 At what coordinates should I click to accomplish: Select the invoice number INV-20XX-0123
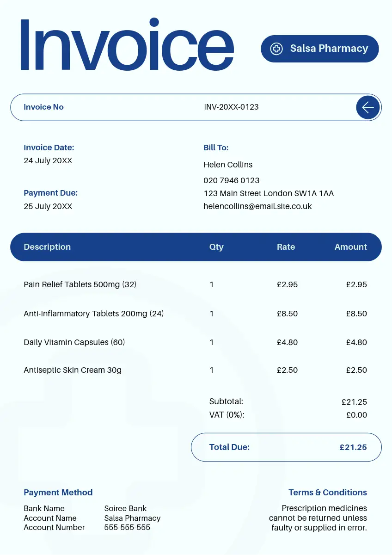click(231, 107)
